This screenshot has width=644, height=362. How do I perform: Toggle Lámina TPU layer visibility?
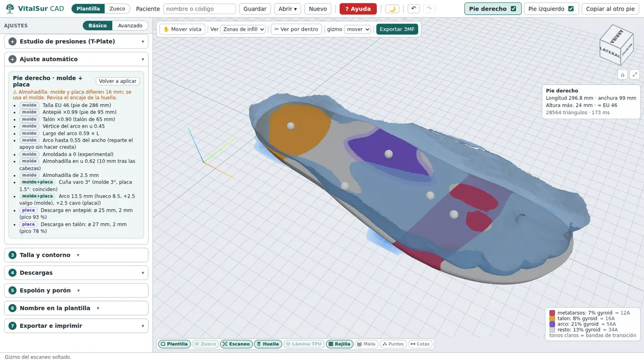(x=303, y=344)
